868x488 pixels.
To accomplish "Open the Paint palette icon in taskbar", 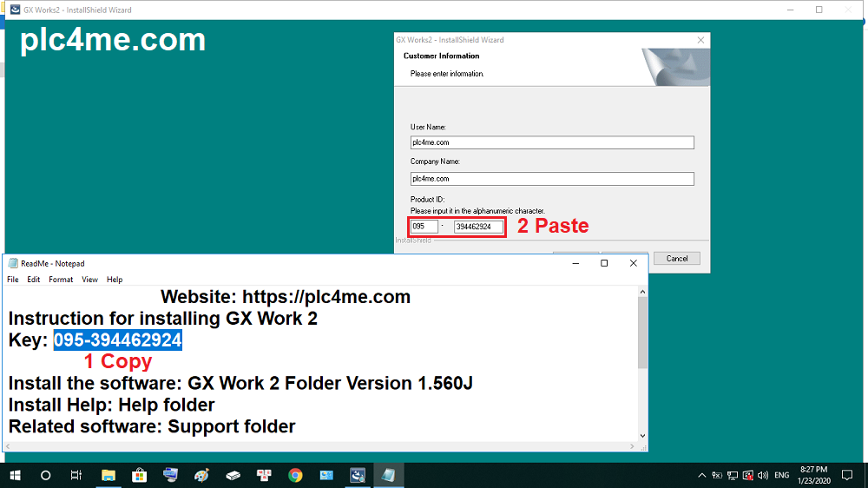I will (x=201, y=475).
